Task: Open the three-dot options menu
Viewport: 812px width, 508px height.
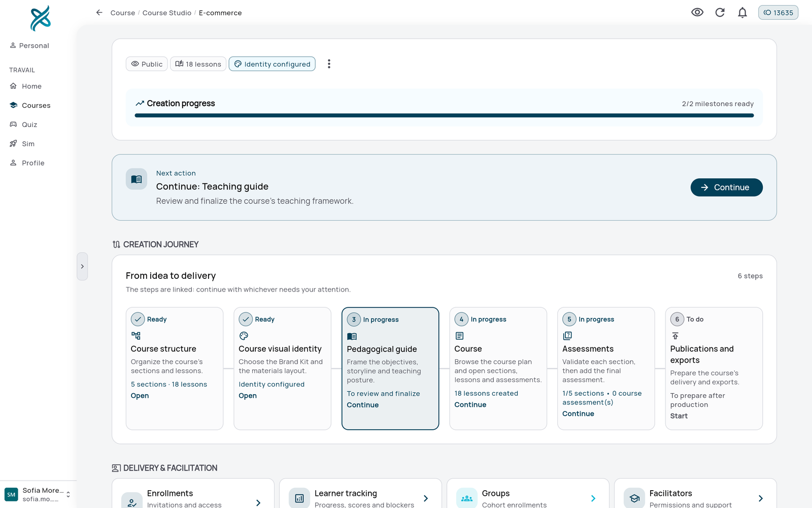Action: [x=329, y=64]
